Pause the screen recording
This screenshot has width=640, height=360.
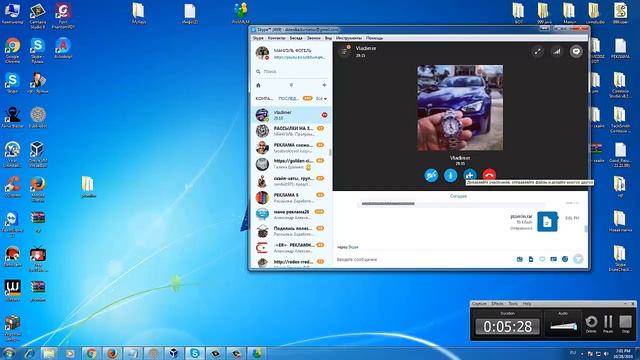608,323
